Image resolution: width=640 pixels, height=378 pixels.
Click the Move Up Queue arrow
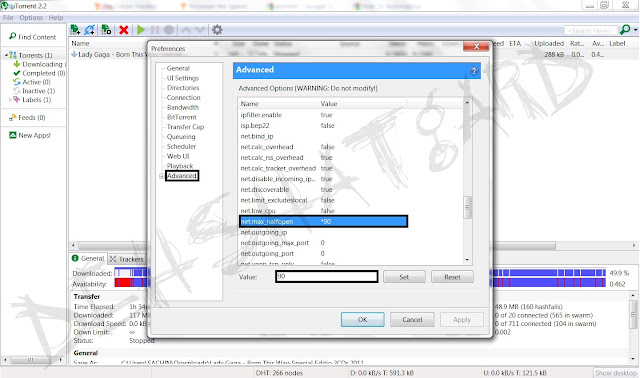[186, 30]
